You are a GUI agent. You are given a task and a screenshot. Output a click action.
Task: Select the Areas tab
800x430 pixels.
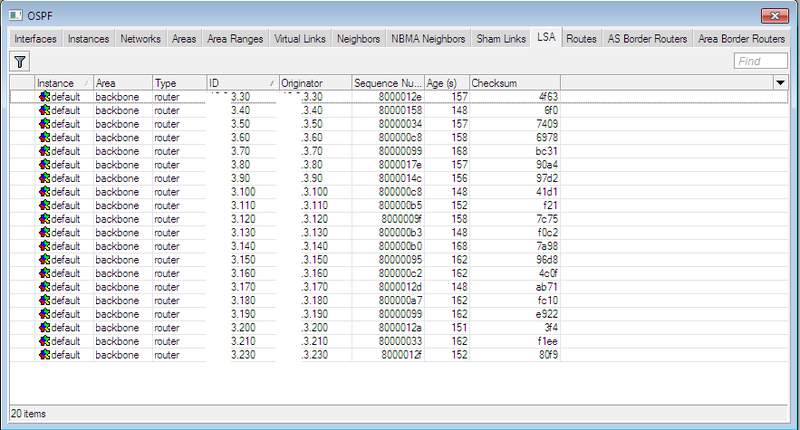pos(184,39)
